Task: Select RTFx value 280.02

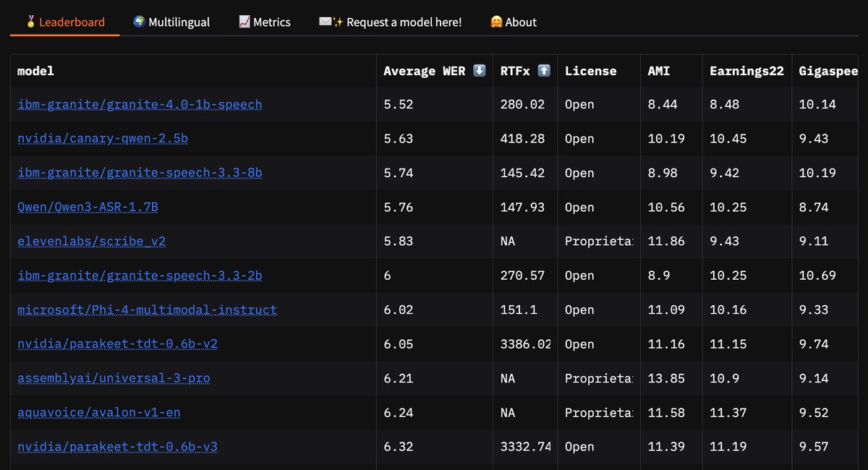Action: [x=522, y=105]
